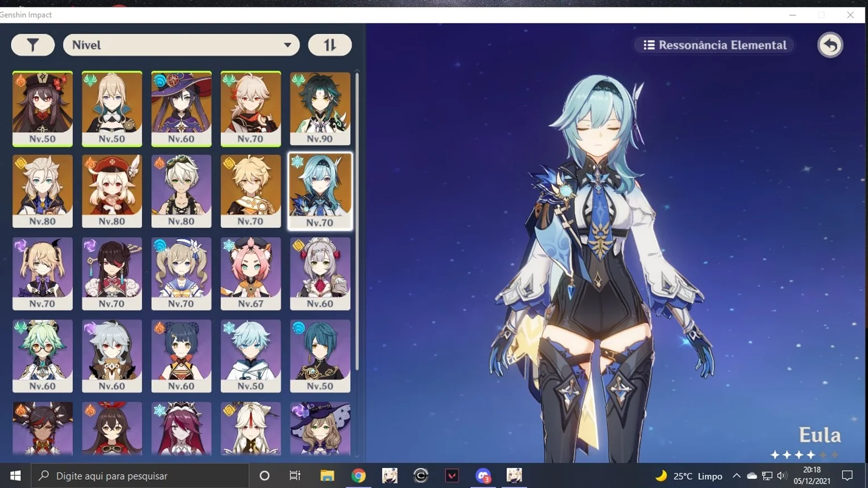This screenshot has width=868, height=488.
Task: Select Albedo's character card
Action: pyautogui.click(x=42, y=191)
